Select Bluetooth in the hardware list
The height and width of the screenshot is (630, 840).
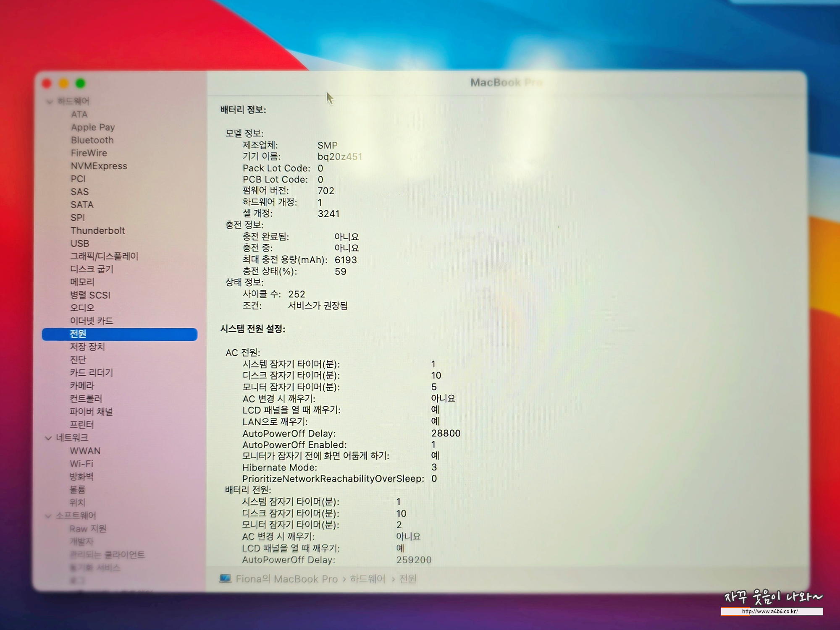click(92, 140)
